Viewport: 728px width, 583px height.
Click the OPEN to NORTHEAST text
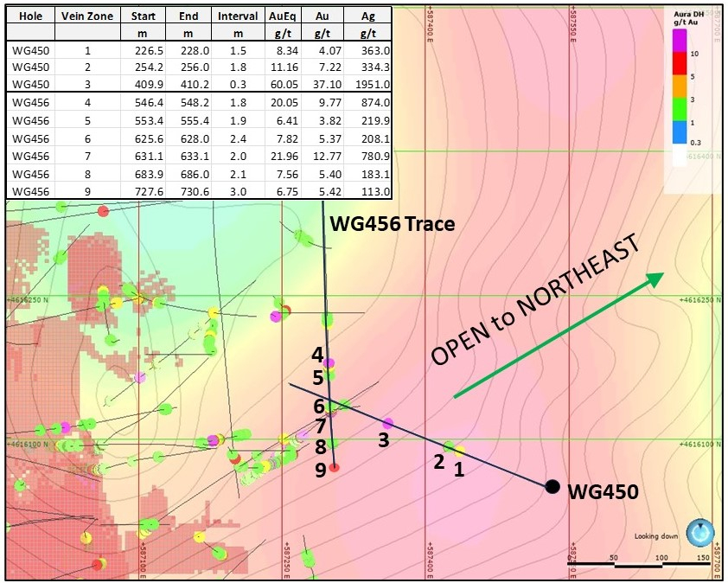(x=536, y=301)
